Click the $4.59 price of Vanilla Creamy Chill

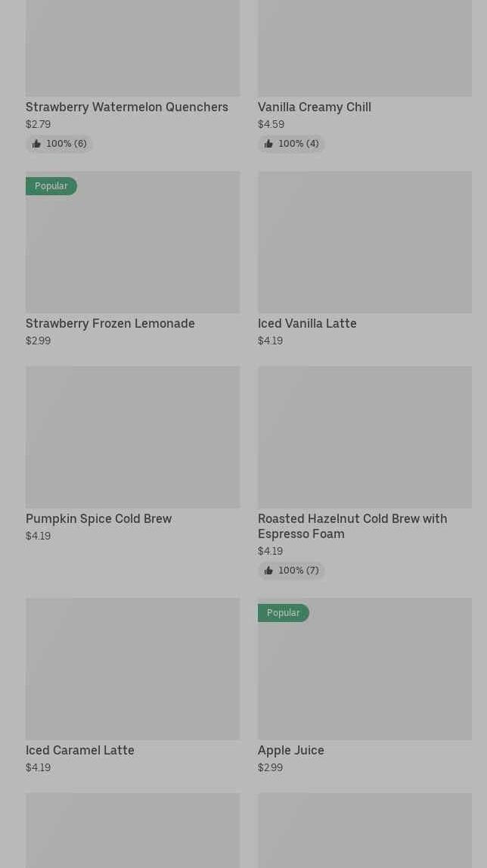point(271,124)
